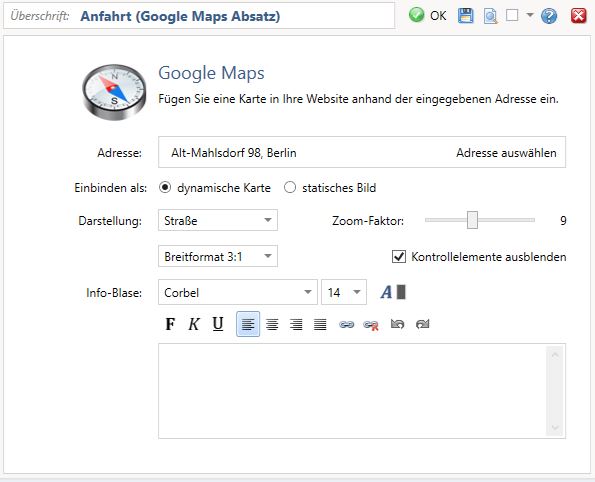The width and height of the screenshot is (595, 482).
Task: Click the empty square icon in title bar
Action: [x=512, y=16]
